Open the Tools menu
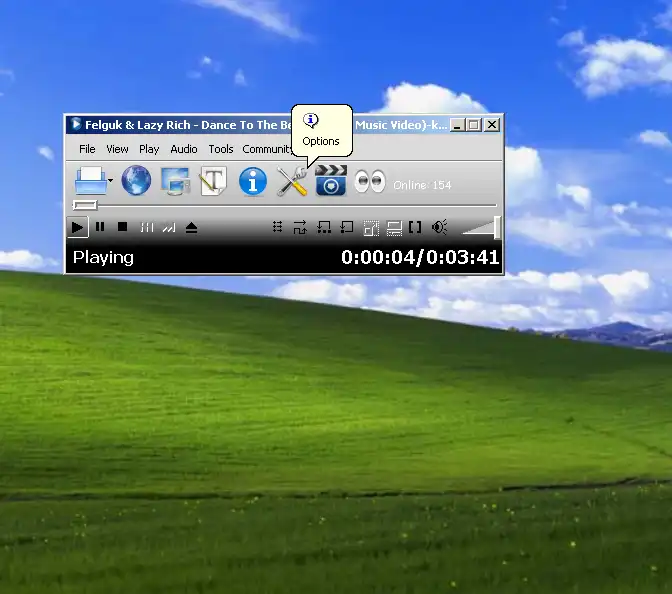The image size is (672, 594). tap(221, 149)
